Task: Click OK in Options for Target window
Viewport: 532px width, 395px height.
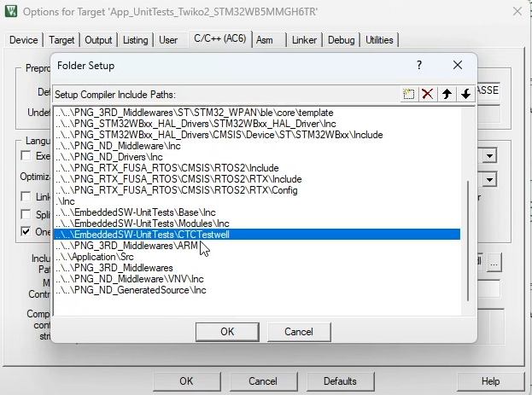Action: coord(186,381)
